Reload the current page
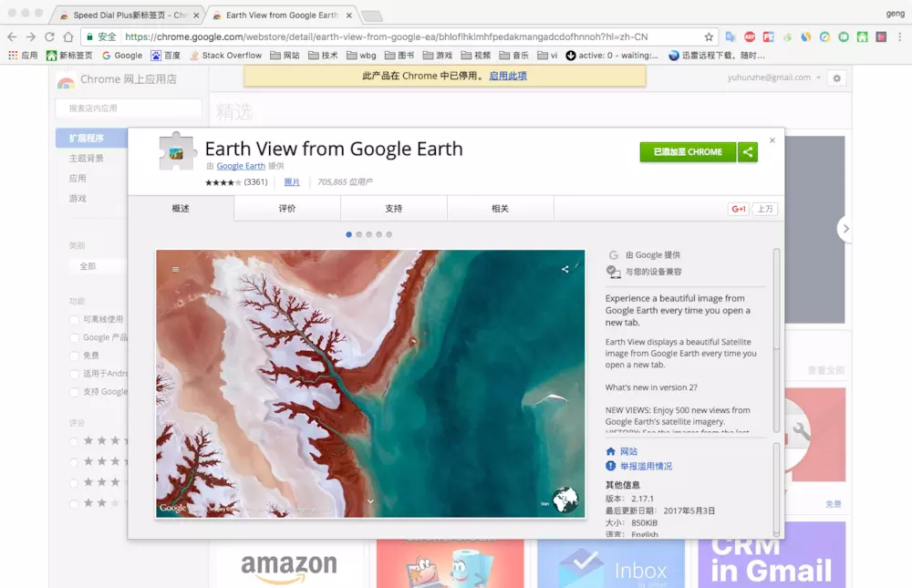Viewport: 912px width, 588px height. [49, 36]
